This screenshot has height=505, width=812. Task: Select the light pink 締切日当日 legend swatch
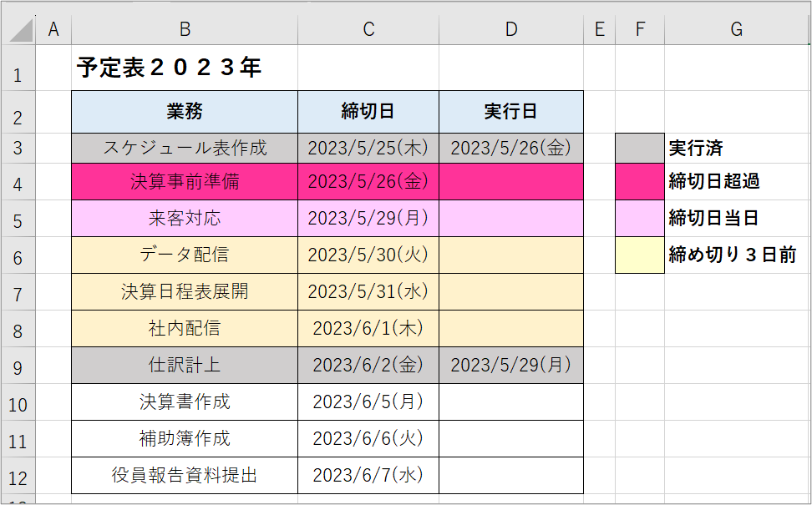(x=640, y=219)
